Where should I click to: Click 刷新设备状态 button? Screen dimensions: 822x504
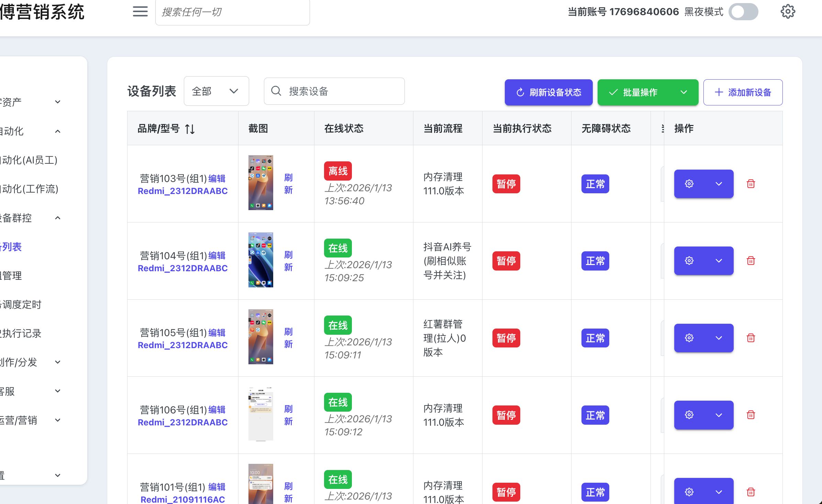click(x=548, y=92)
